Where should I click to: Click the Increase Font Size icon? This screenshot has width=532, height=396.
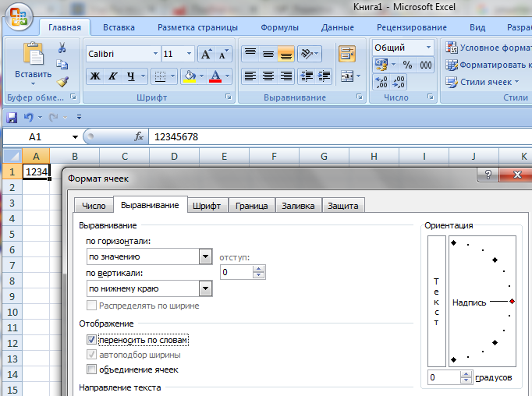(206, 54)
